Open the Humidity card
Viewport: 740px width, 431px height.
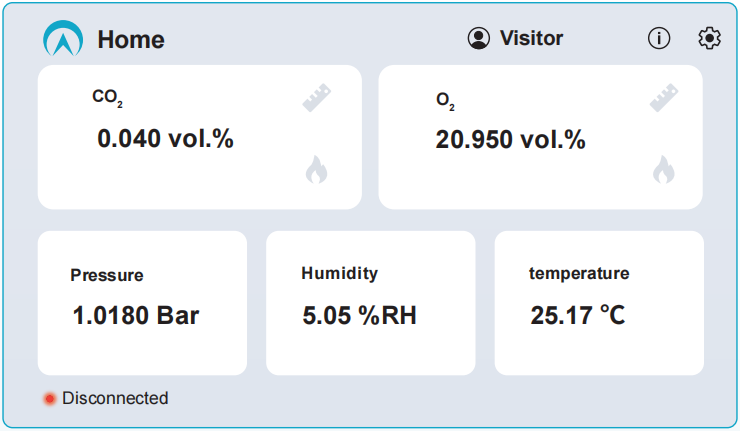click(x=370, y=303)
